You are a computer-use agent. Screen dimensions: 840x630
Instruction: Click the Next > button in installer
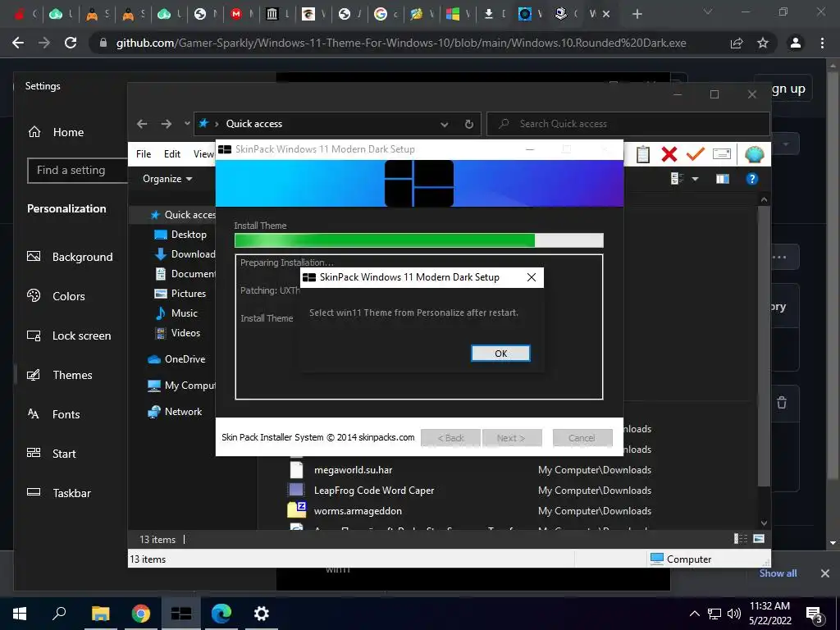click(512, 438)
